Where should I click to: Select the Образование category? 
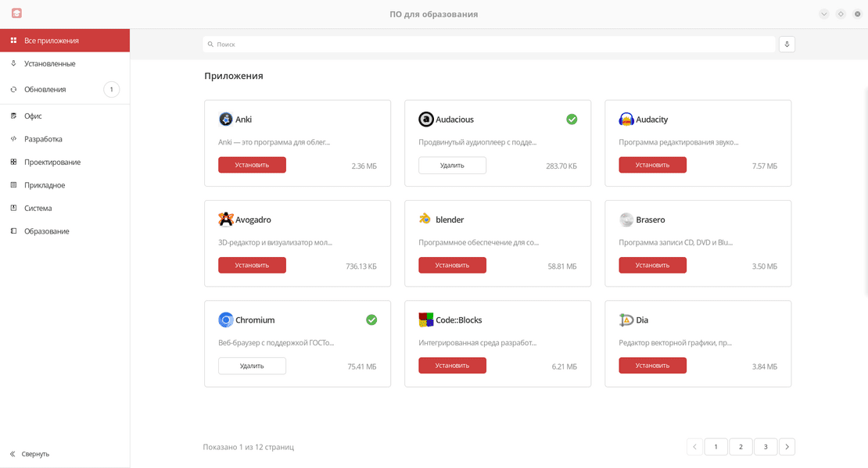click(x=65, y=231)
